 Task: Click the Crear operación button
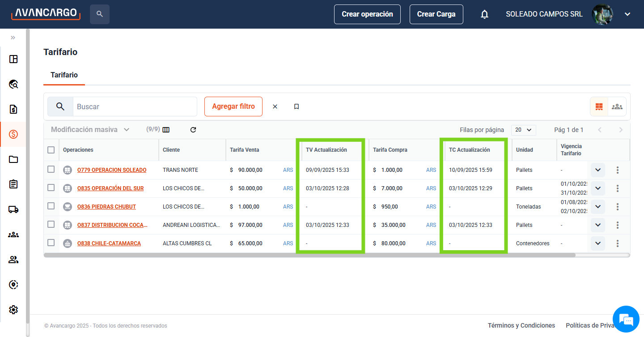click(x=367, y=14)
